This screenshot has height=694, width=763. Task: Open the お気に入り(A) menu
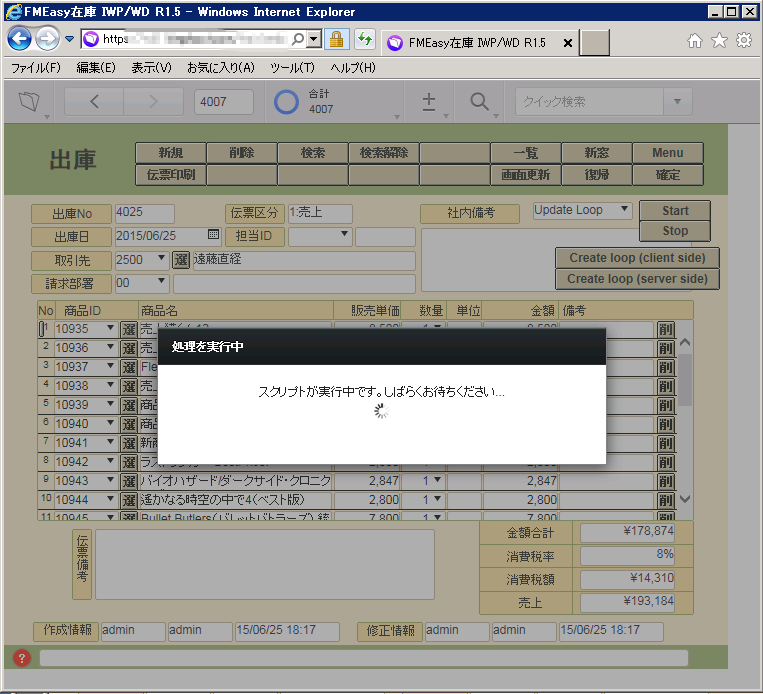221,68
